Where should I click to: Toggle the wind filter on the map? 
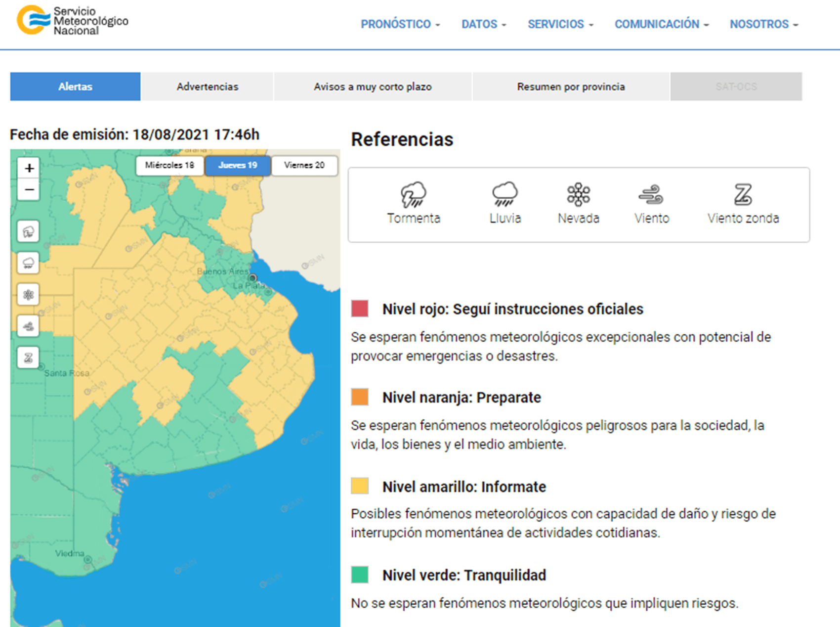(x=28, y=326)
